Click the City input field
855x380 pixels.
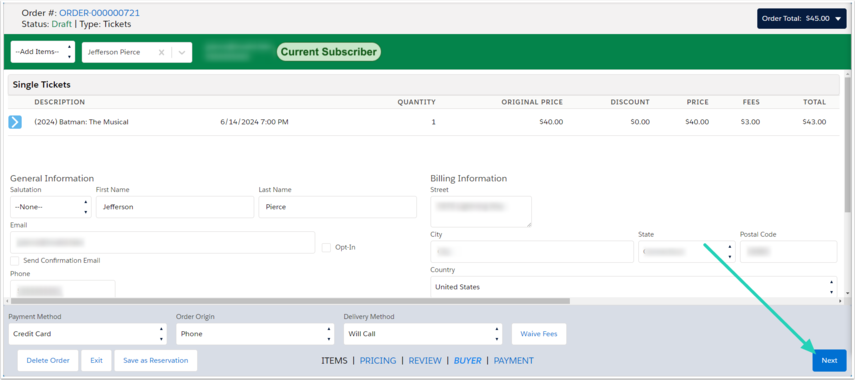532,252
